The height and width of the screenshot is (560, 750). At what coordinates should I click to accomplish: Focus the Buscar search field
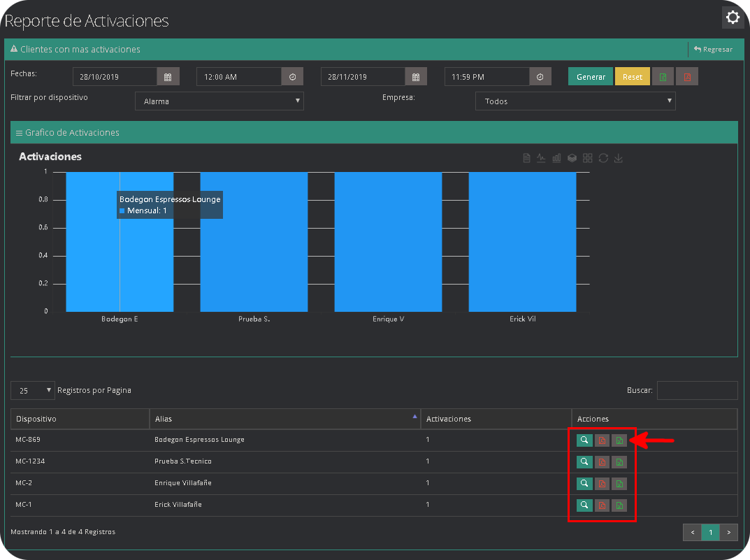[697, 390]
